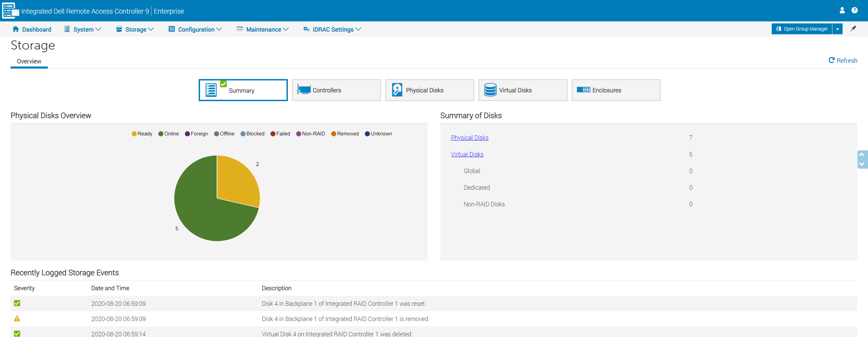Click description 'Disk 4 ... is removed.'
Viewport: 868px width, 337px height.
tap(346, 319)
